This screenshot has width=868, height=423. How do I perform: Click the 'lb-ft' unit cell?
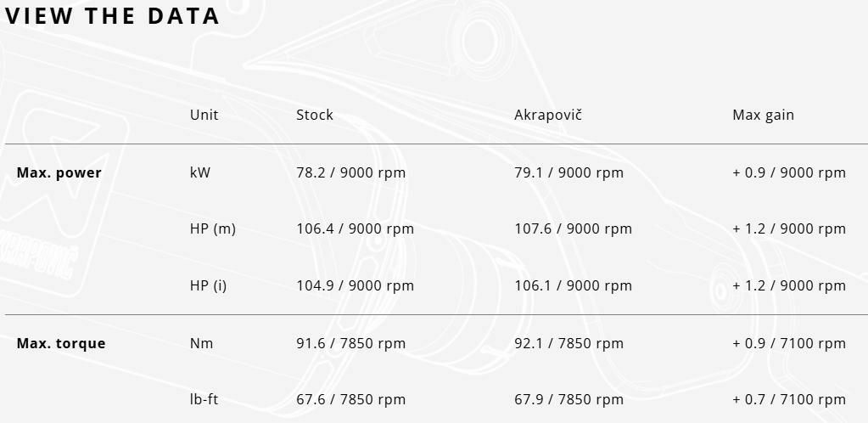tap(204, 399)
